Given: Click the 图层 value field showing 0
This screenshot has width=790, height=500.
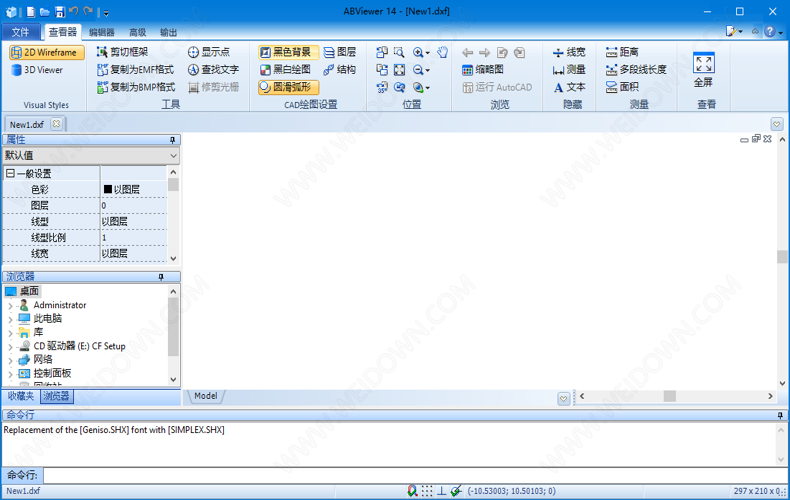Looking at the screenshot, I should 134,206.
